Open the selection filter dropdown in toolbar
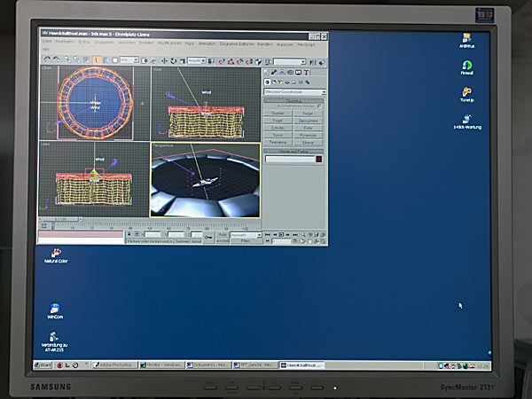 click(x=129, y=59)
